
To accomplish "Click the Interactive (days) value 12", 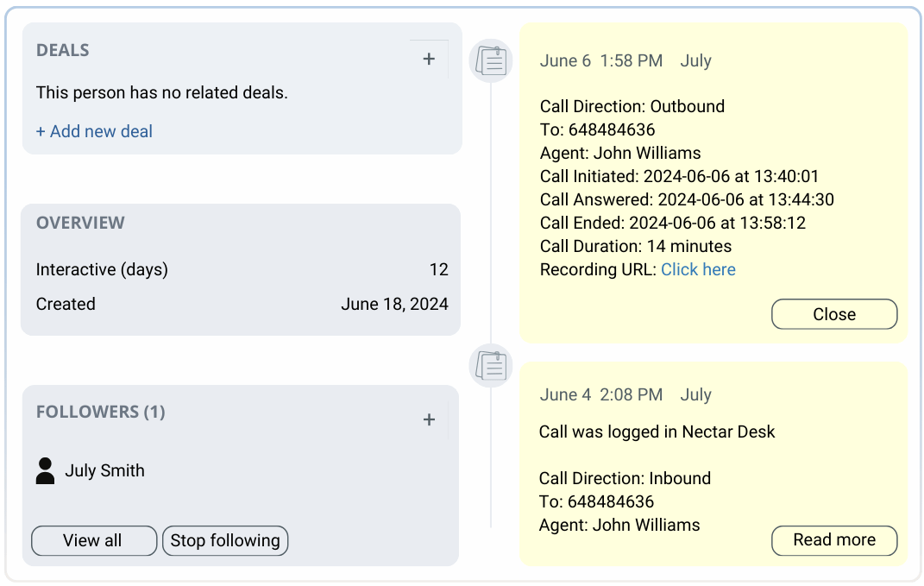I will tap(439, 269).
